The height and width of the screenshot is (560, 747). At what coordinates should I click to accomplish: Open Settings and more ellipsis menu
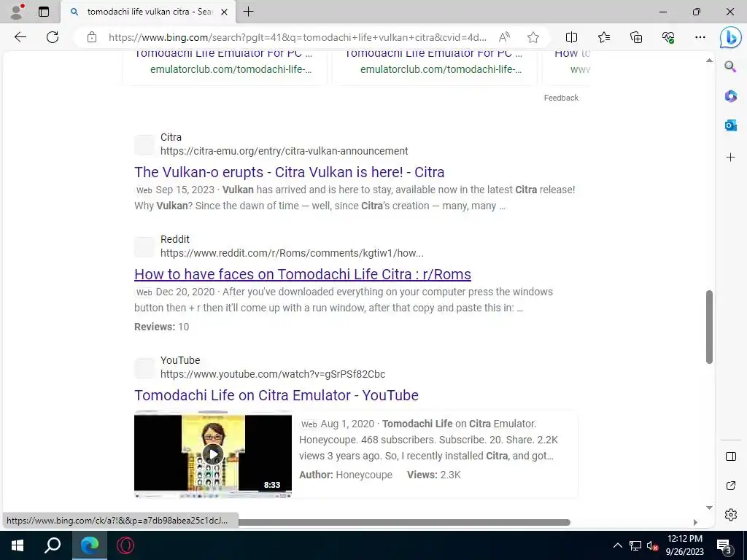(x=700, y=37)
